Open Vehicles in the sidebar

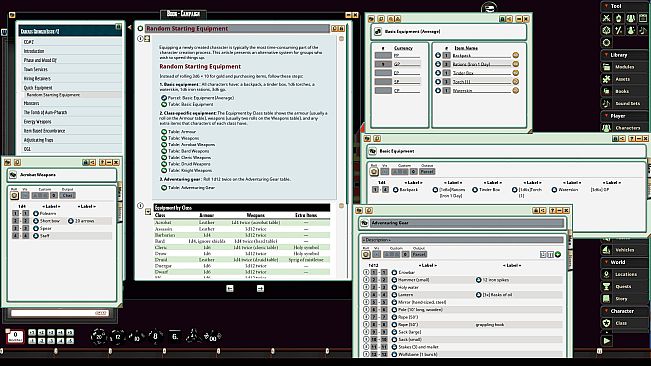click(624, 250)
